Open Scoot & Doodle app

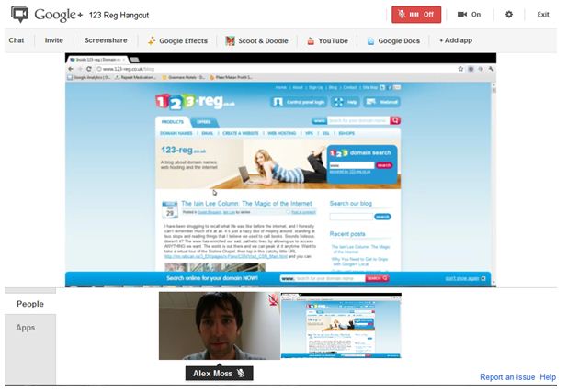256,40
